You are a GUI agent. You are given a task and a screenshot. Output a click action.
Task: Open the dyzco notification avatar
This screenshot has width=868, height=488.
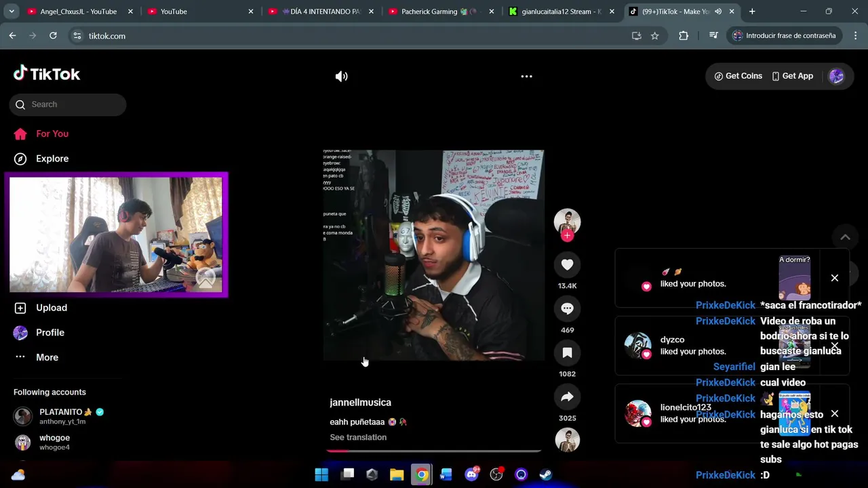click(637, 346)
